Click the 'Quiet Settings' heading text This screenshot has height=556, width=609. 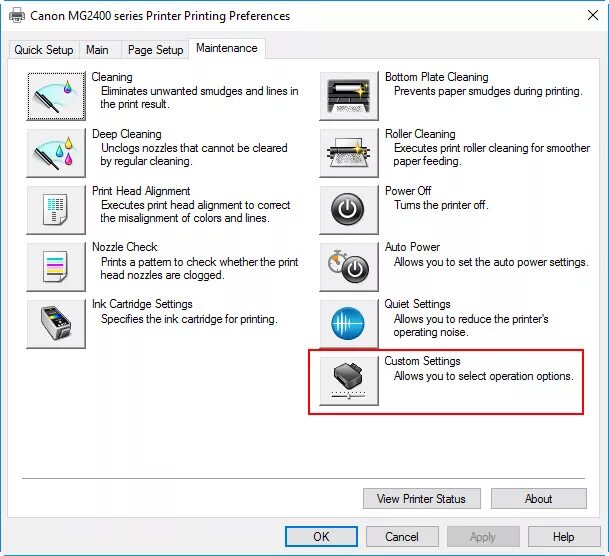point(418,304)
